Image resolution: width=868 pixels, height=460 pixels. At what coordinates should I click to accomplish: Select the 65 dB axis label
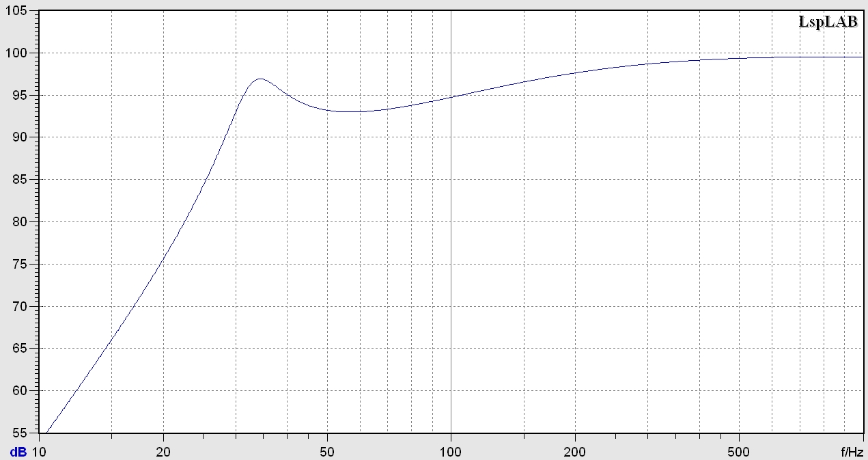pos(20,349)
